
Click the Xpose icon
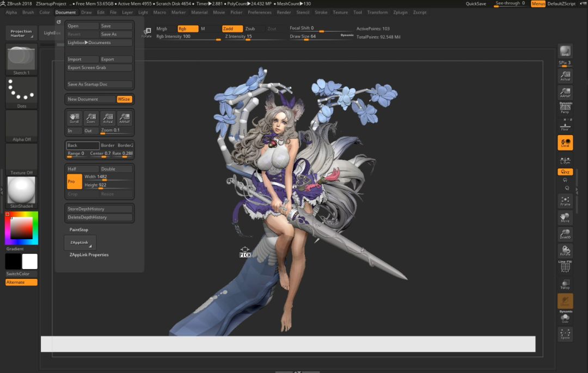[x=565, y=334]
